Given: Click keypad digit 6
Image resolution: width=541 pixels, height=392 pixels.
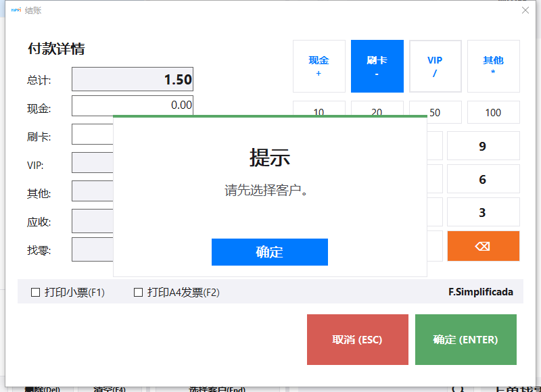Looking at the screenshot, I should tap(483, 179).
